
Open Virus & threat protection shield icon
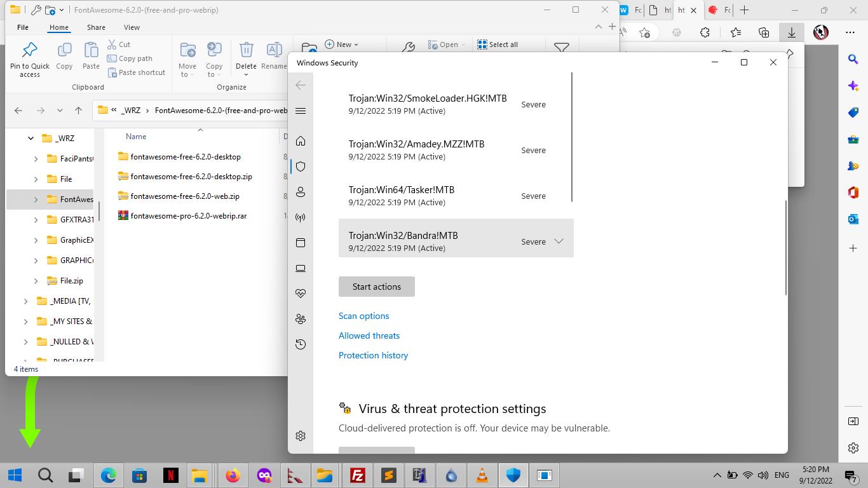[301, 166]
